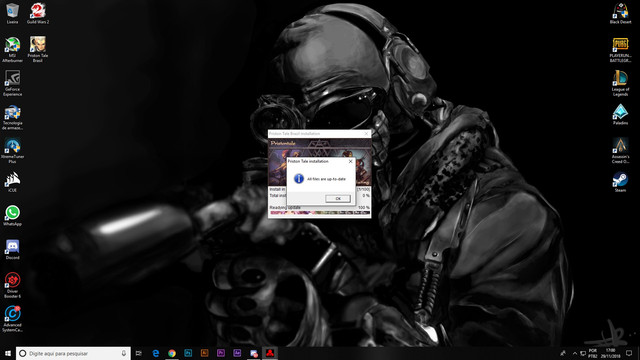Open the notification Action Center
The height and width of the screenshot is (360, 640).
pyautogui.click(x=629, y=353)
